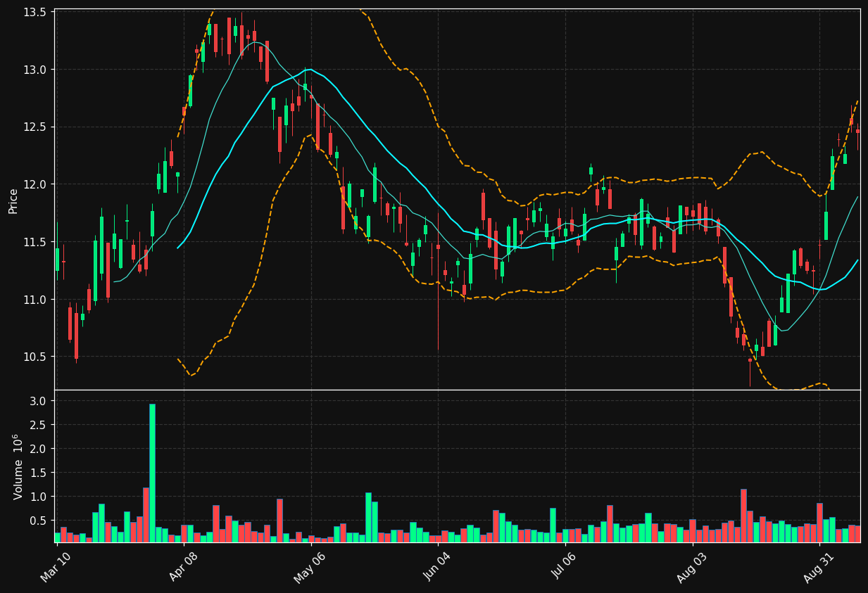
Task: Click the 13.0 price axis tick
Action: pyautogui.click(x=34, y=70)
